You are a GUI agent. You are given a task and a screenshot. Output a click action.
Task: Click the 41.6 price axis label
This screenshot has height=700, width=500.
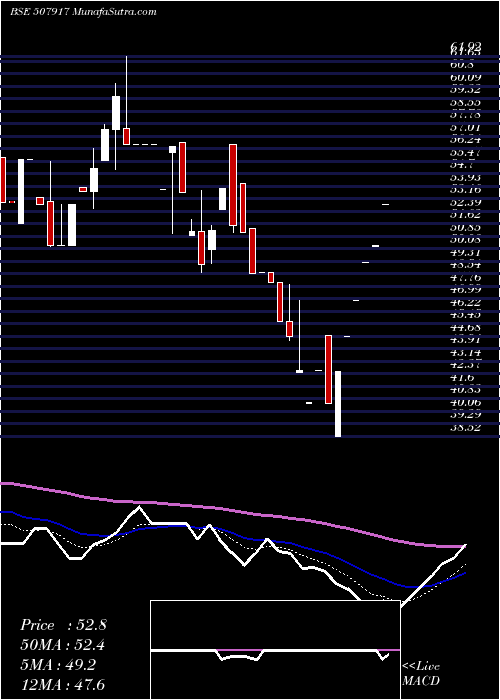463,378
